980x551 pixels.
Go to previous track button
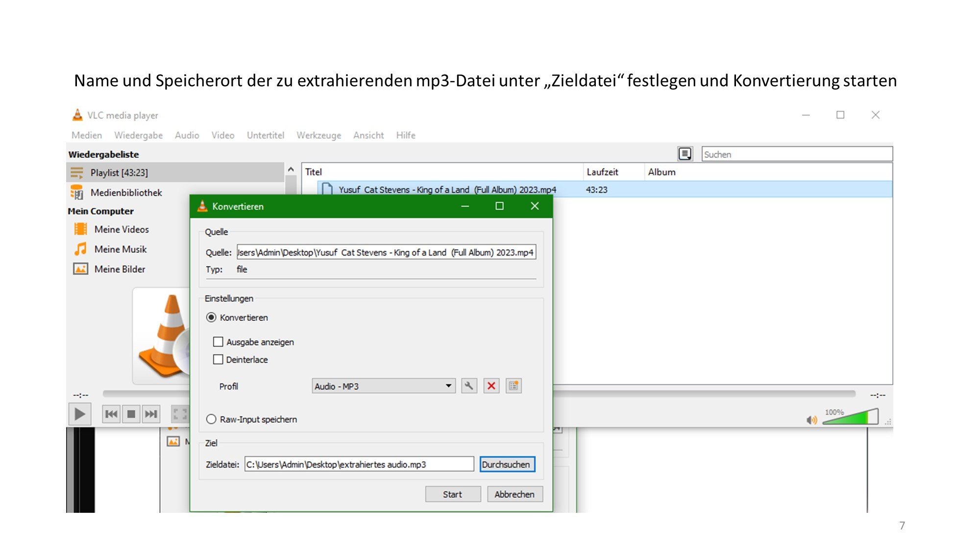pos(111,414)
